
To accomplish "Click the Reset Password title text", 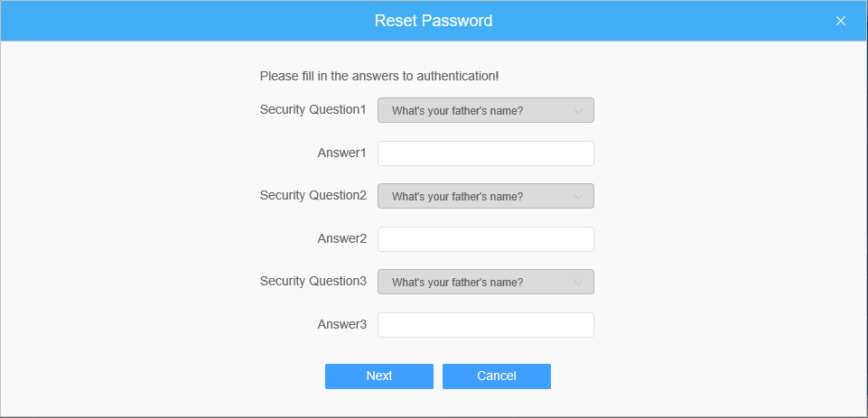I will [434, 21].
